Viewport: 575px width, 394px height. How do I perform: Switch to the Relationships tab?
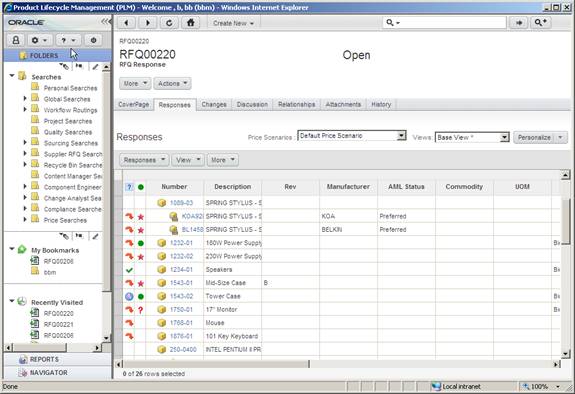(297, 105)
